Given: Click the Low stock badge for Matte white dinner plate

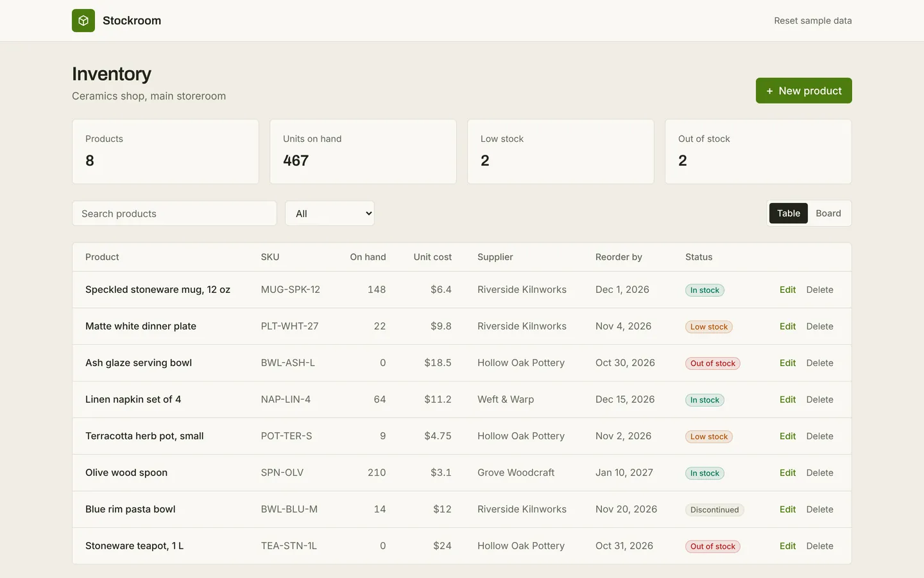Looking at the screenshot, I should [x=709, y=327].
